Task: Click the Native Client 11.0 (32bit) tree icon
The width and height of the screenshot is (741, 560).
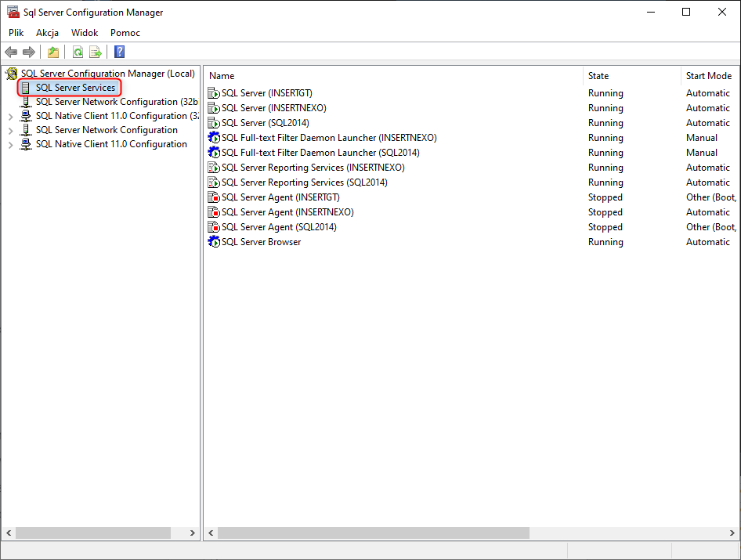Action: click(x=26, y=116)
